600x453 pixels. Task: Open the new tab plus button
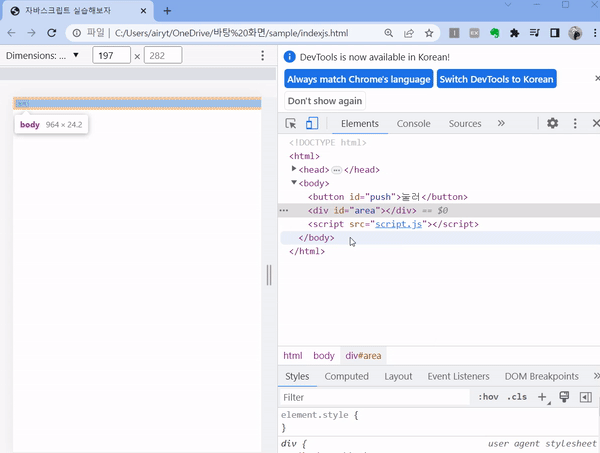pyautogui.click(x=167, y=11)
